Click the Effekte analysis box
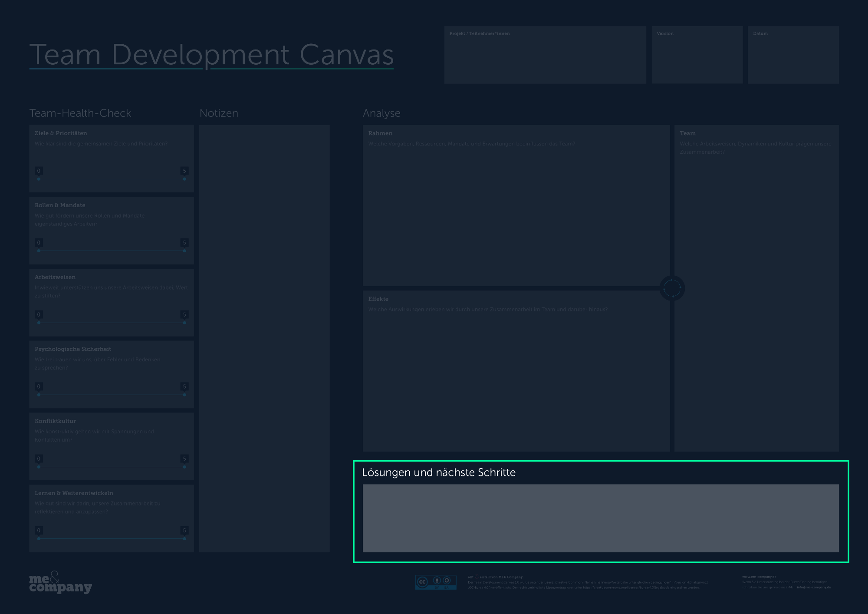This screenshot has height=614, width=868. pos(516,378)
